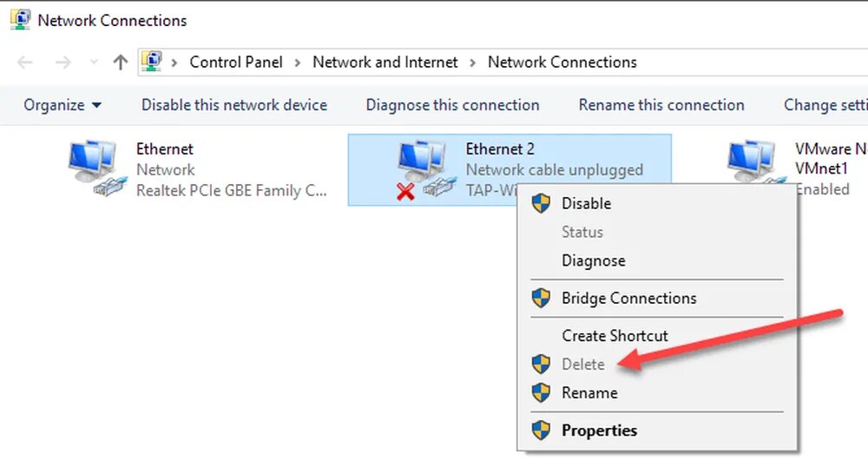Select Bridge Connections in the context menu
The height and width of the screenshot is (467, 868).
click(628, 299)
